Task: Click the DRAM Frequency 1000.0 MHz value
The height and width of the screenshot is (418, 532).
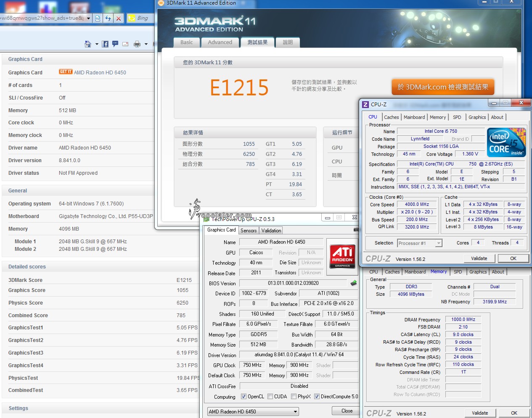Action: click(x=463, y=320)
